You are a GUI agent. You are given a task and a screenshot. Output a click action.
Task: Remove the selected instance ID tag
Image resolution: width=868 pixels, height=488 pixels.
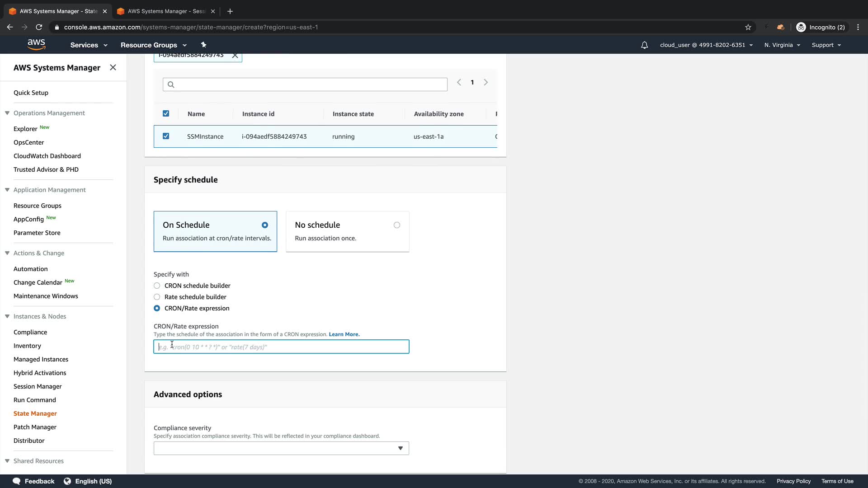pos(235,56)
